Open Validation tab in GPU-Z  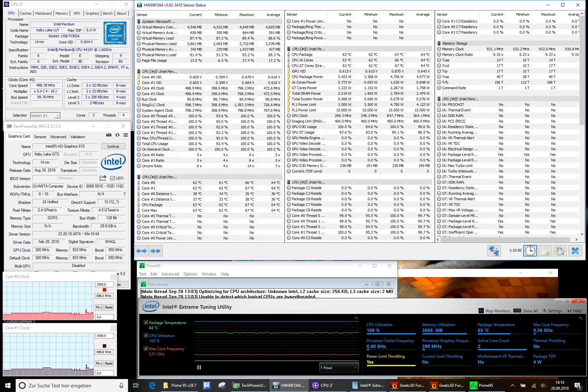point(78,137)
